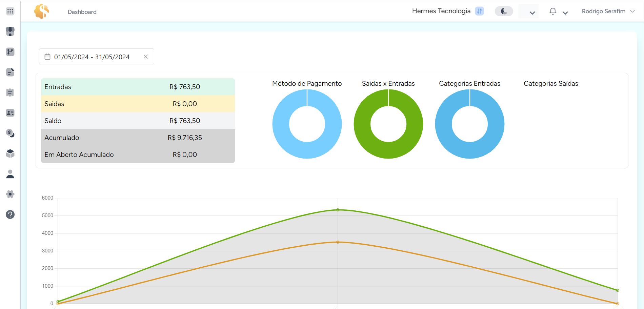Viewport: 644px width, 309px height.
Task: Open the Rodrigo Serafim user menu
Action: 608,11
